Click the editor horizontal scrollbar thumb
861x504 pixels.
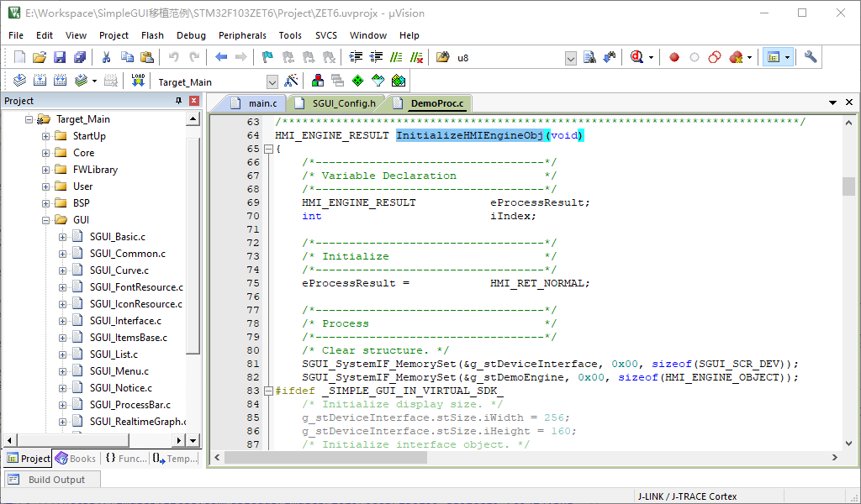(x=325, y=457)
